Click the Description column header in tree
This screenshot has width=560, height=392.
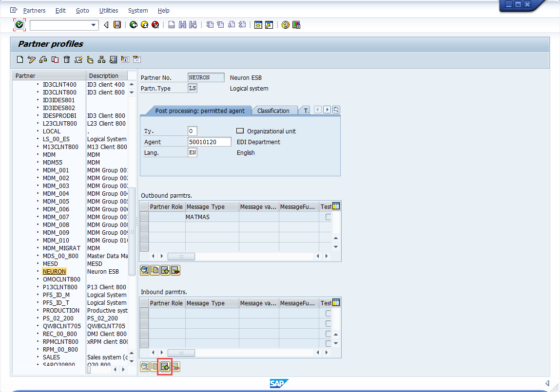pyautogui.click(x=107, y=75)
